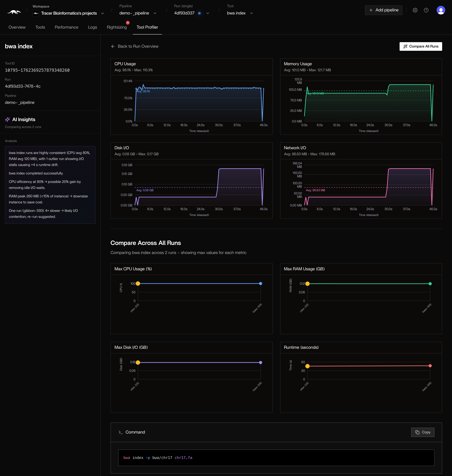Click the back arrow to Run Overview
This screenshot has height=476, width=452.
(113, 46)
